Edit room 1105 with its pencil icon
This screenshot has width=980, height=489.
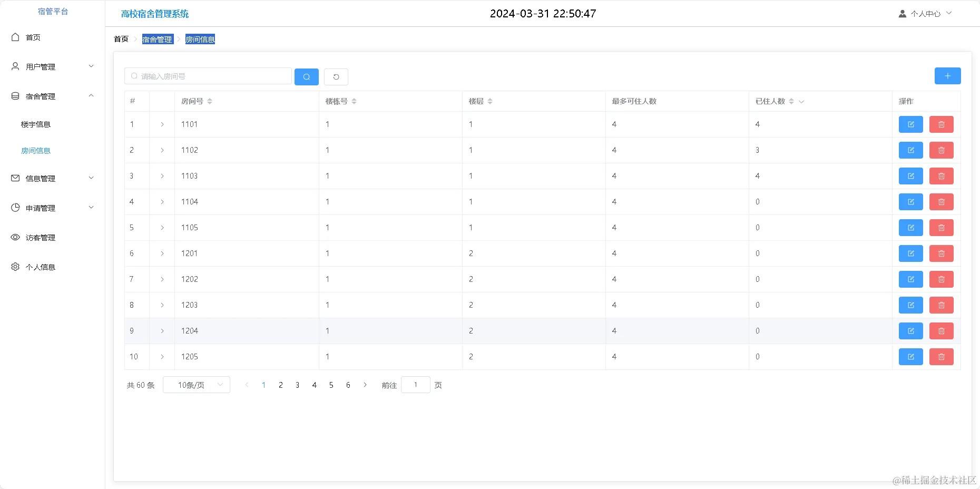[910, 228]
